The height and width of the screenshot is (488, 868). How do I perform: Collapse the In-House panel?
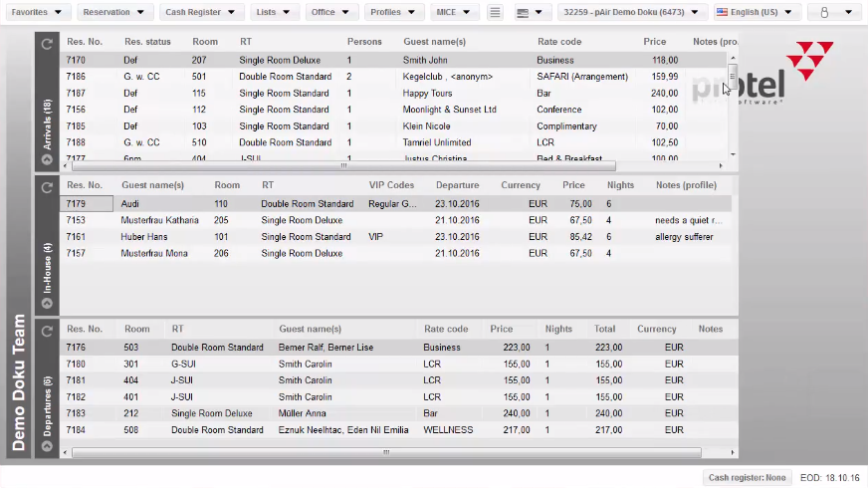coord(47,303)
